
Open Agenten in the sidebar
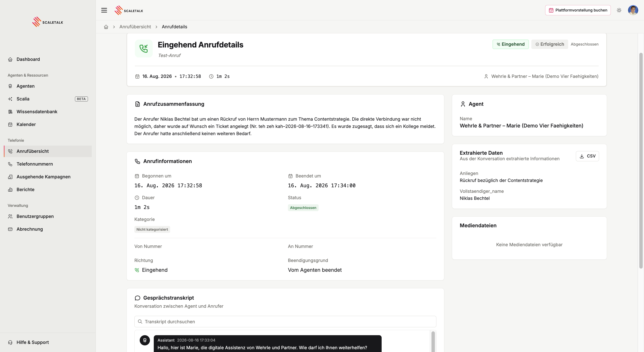pyautogui.click(x=48, y=86)
